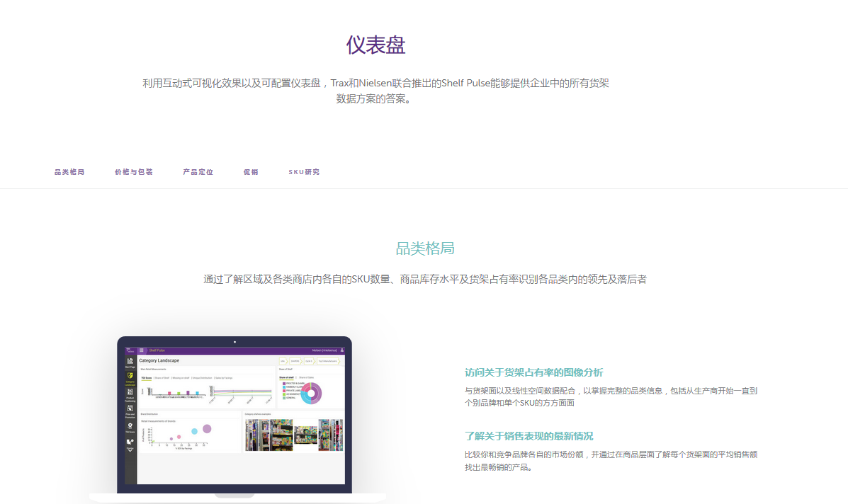Expand the DIAPERS category filter
This screenshot has width=848, height=504.
click(295, 361)
